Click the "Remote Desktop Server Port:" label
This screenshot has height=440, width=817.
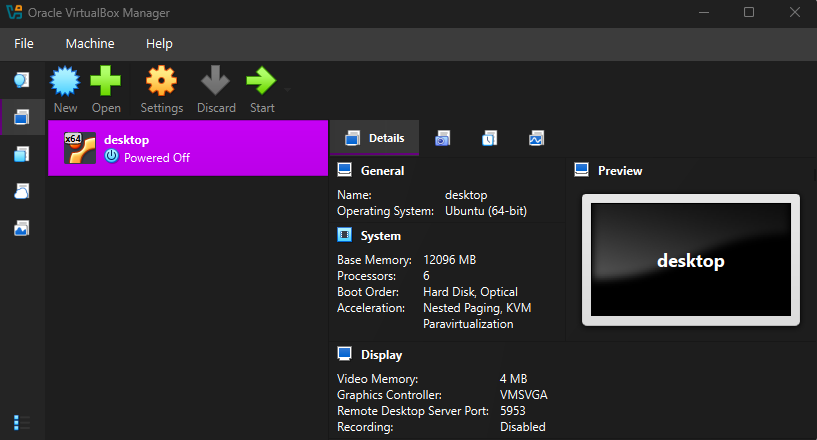(413, 411)
